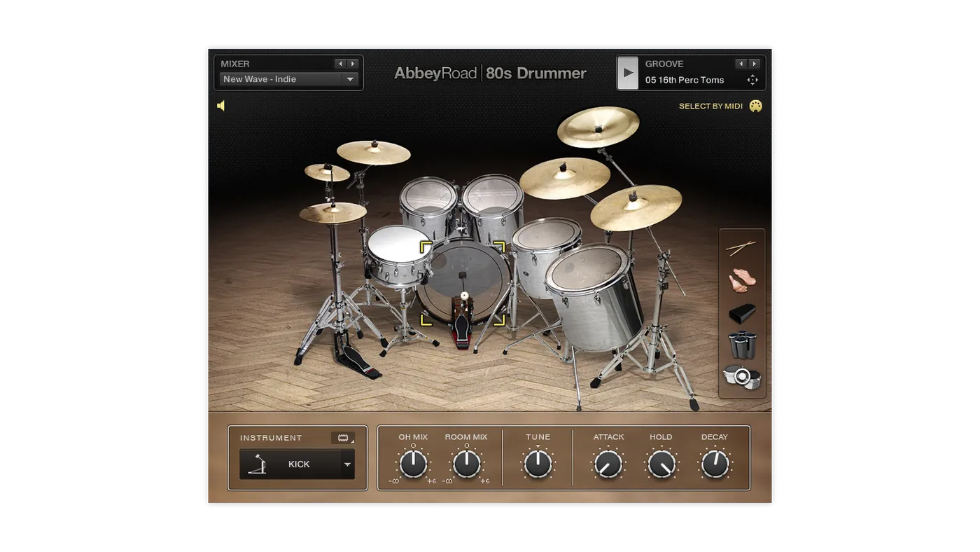The height and width of the screenshot is (552, 980).
Task: Click the DECAY label text
Action: click(715, 437)
